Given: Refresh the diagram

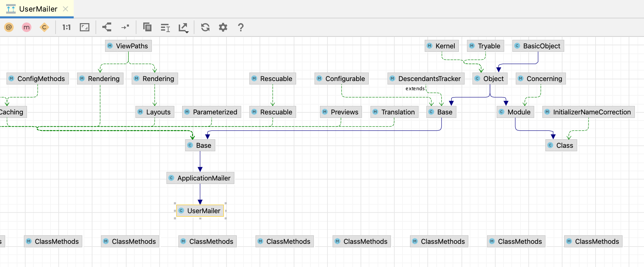Looking at the screenshot, I should coord(205,27).
